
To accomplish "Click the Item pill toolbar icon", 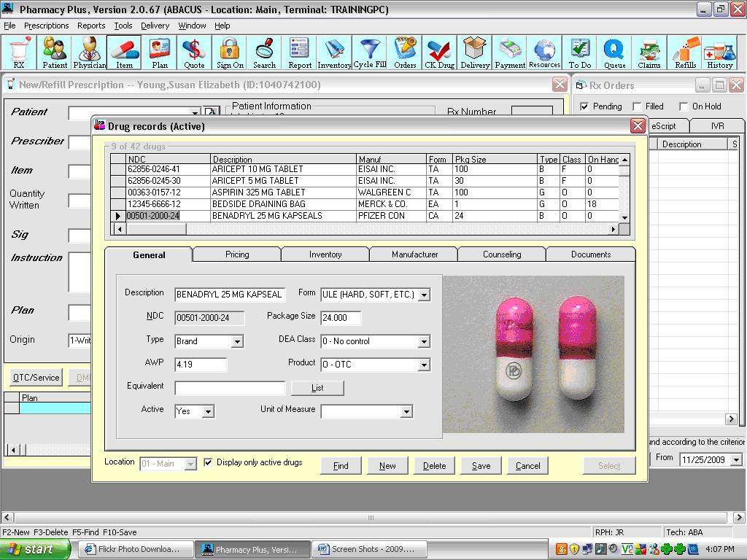I will tap(124, 52).
